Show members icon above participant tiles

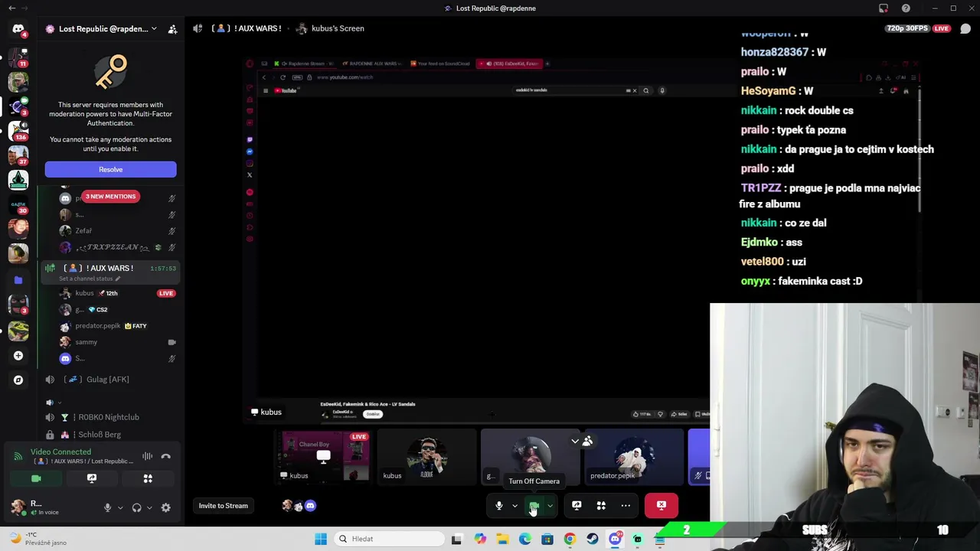[587, 441]
